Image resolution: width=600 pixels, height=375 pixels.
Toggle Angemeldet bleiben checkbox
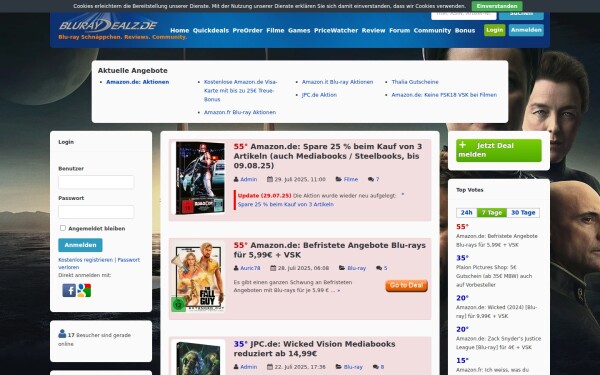point(63,228)
